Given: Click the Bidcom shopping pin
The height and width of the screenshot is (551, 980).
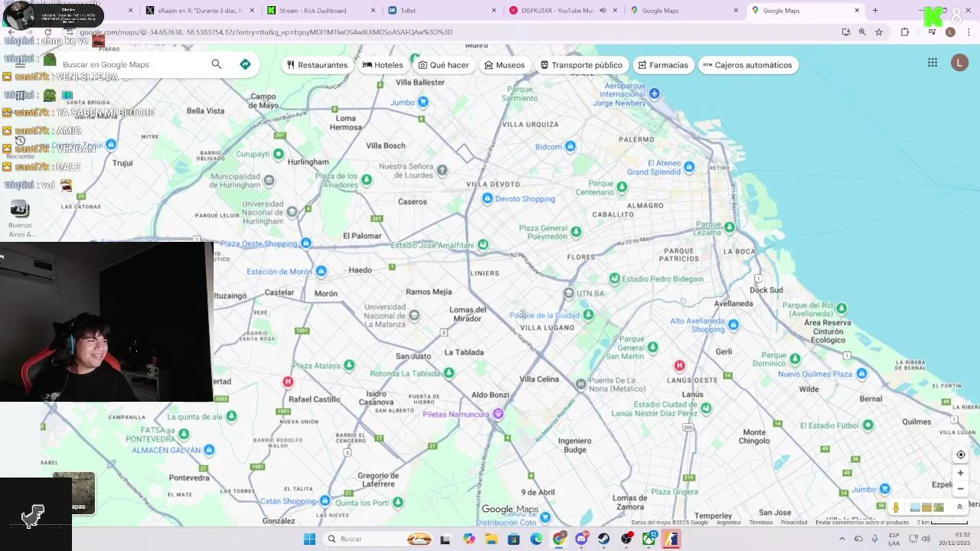Looking at the screenshot, I should coord(570,146).
